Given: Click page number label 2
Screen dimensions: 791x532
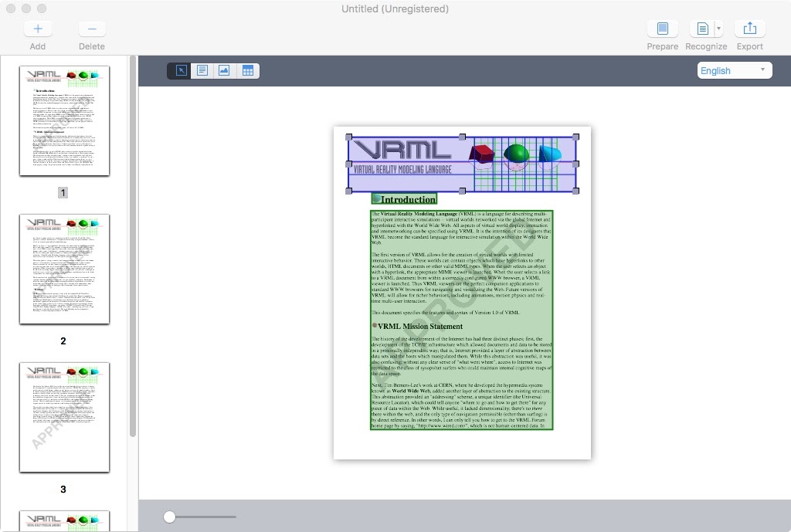Looking at the screenshot, I should point(63,341).
